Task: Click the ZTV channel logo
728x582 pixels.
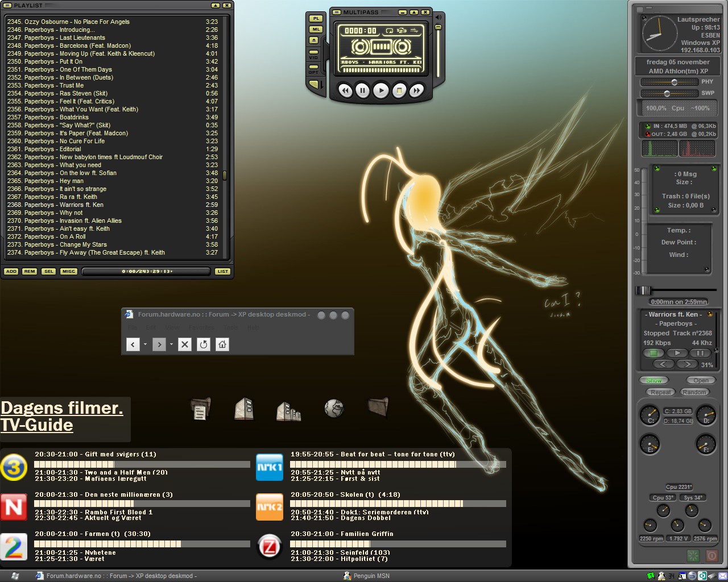Action: 270,547
